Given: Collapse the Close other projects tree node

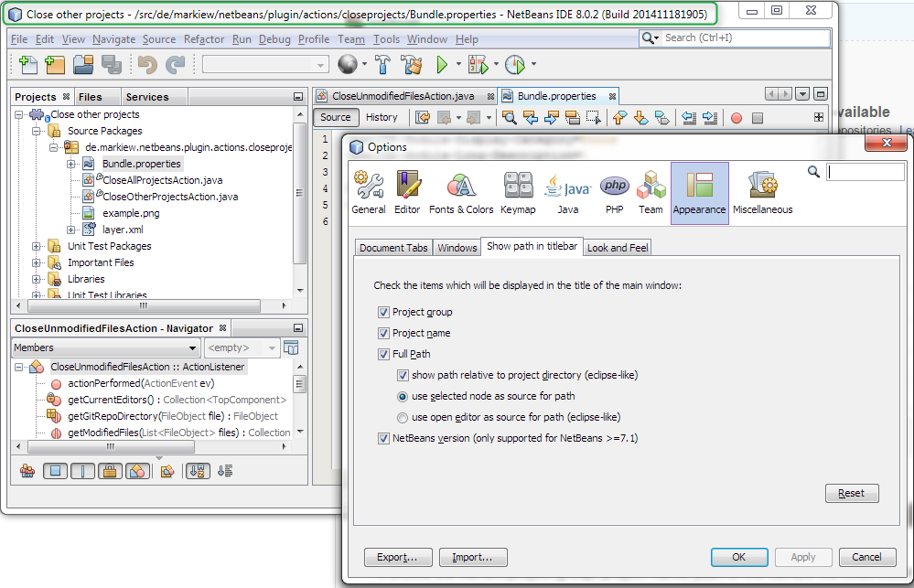Looking at the screenshot, I should 19,114.
